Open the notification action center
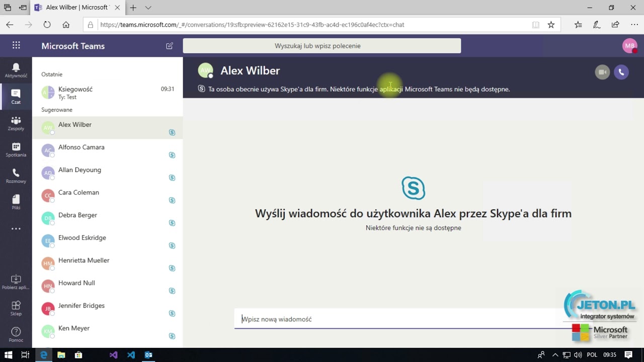The width and height of the screenshot is (644, 362). coord(628,355)
